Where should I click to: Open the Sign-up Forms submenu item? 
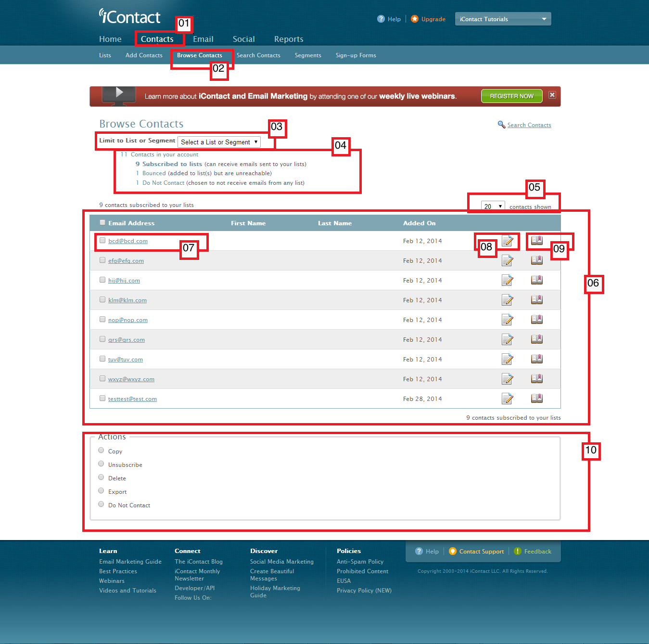(x=356, y=55)
